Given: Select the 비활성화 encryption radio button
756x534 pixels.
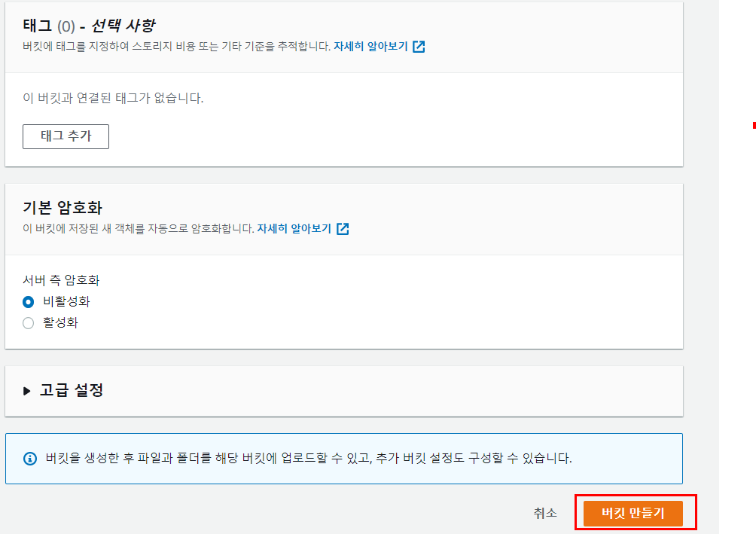Looking at the screenshot, I should click(x=29, y=302).
